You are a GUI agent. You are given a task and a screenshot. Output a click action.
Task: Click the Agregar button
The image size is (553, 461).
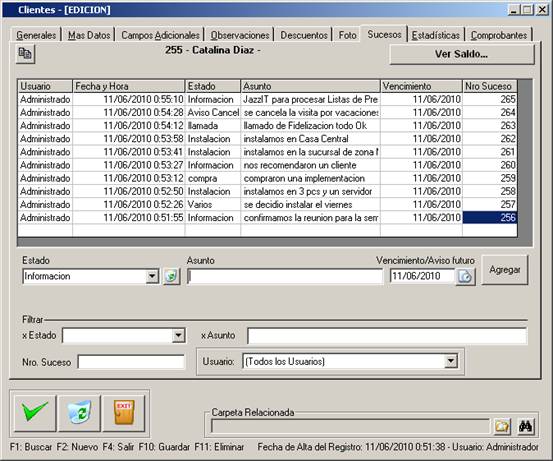[x=505, y=270]
